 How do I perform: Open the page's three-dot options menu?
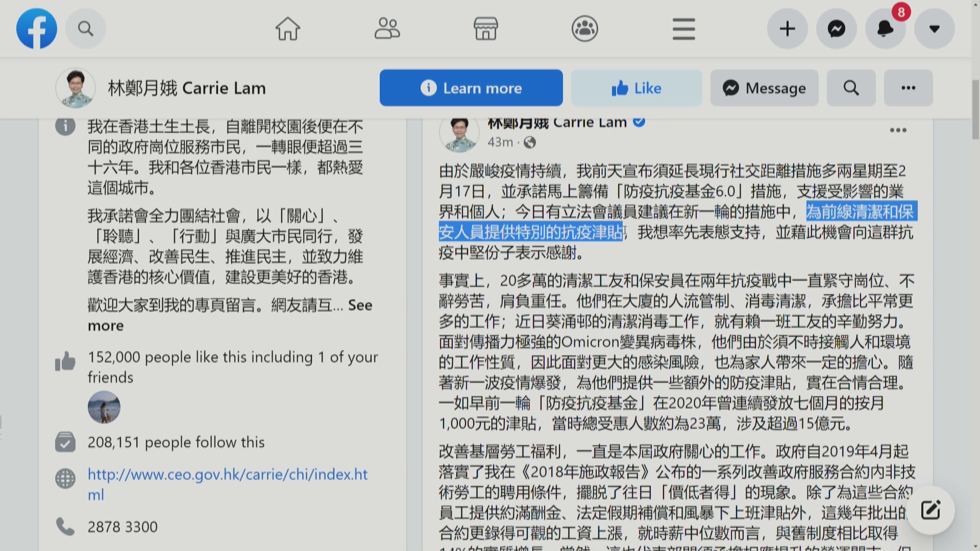[x=908, y=88]
